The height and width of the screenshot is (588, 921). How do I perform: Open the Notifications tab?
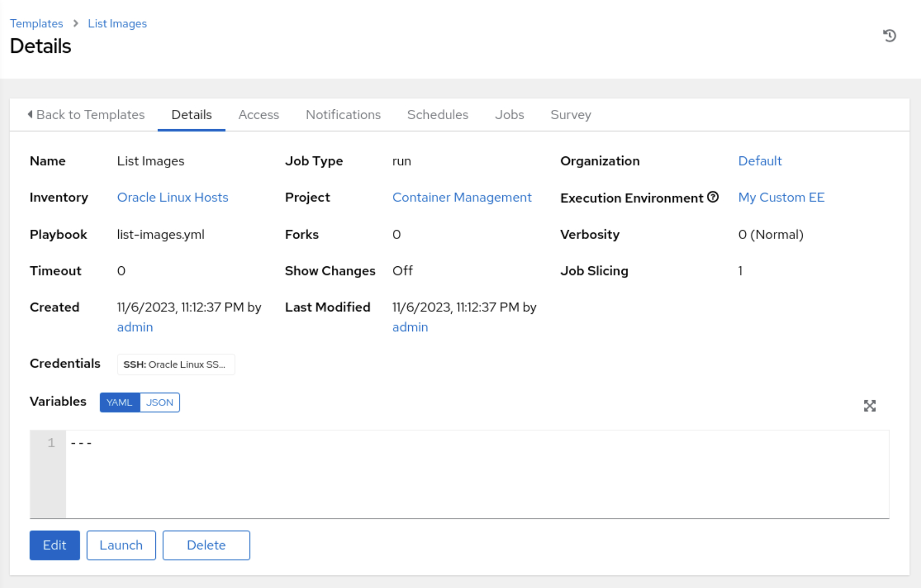(x=343, y=115)
